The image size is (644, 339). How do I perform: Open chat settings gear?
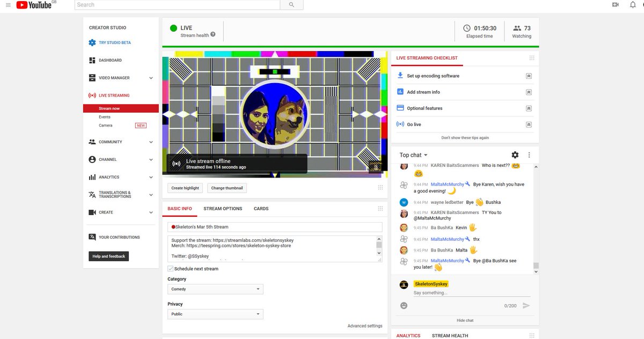[515, 155]
